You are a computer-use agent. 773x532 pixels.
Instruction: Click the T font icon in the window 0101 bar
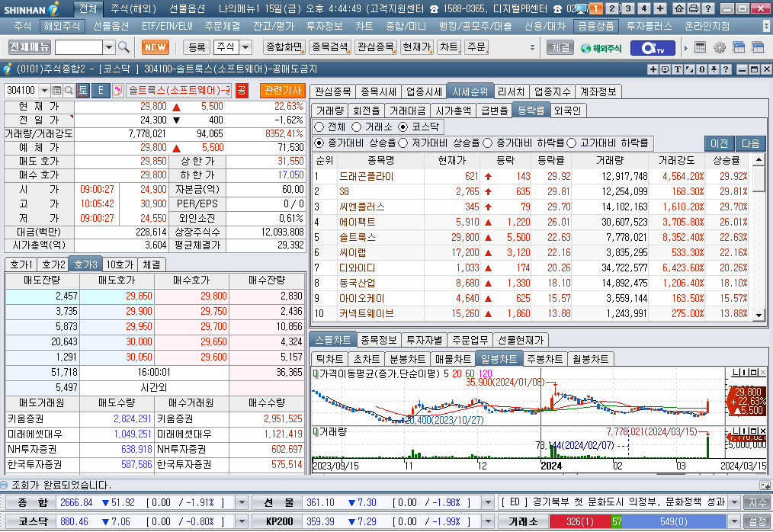coord(678,69)
